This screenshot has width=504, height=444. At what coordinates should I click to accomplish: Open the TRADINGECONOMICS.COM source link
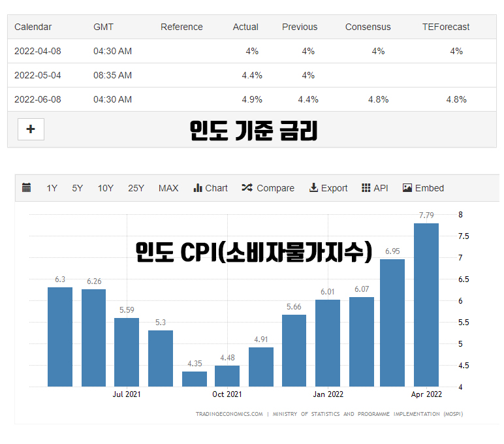click(229, 414)
